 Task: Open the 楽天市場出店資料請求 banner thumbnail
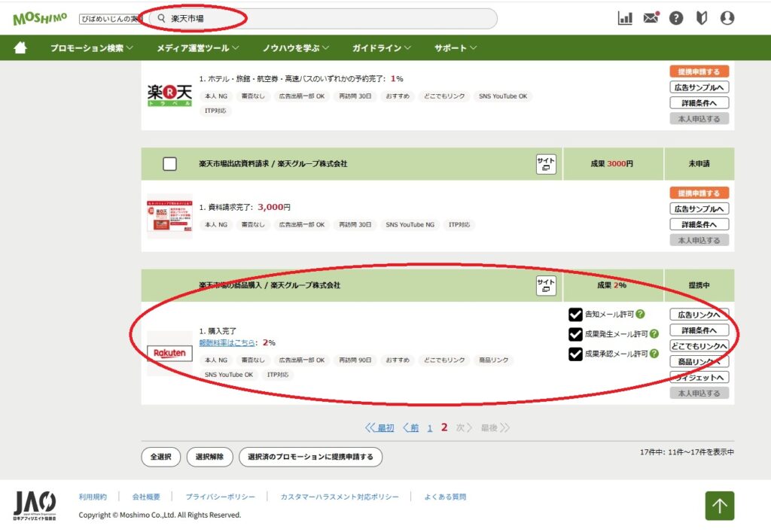pos(169,216)
